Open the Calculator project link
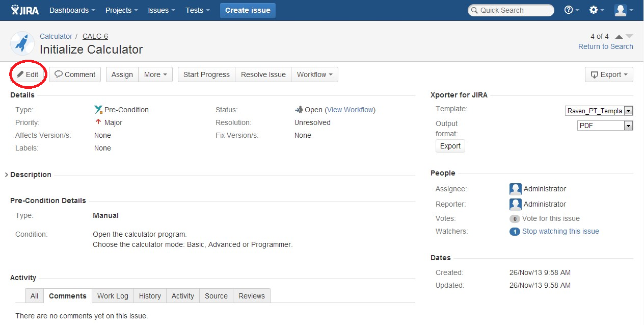 point(56,36)
